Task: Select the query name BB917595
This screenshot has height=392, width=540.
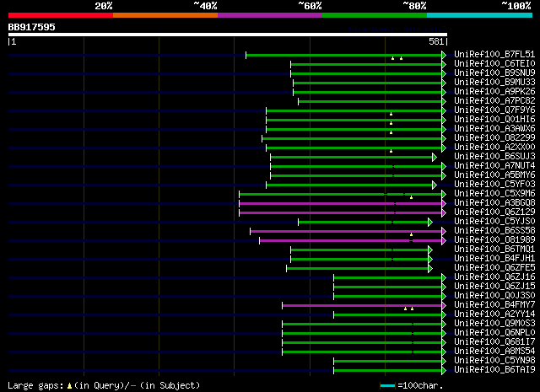Action: coord(32,27)
